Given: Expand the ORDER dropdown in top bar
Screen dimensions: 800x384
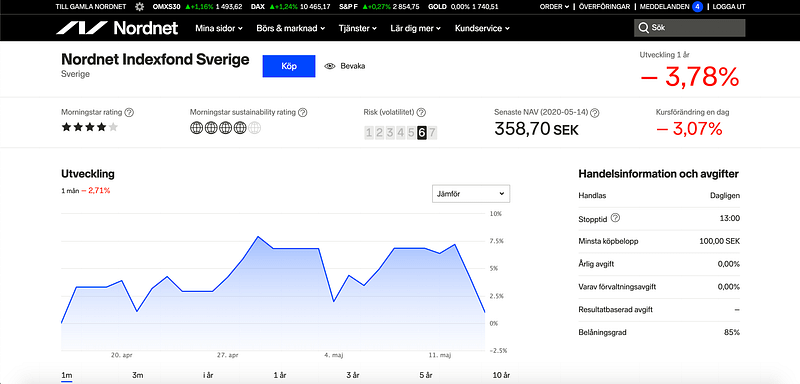Looking at the screenshot, I should coord(555,7).
